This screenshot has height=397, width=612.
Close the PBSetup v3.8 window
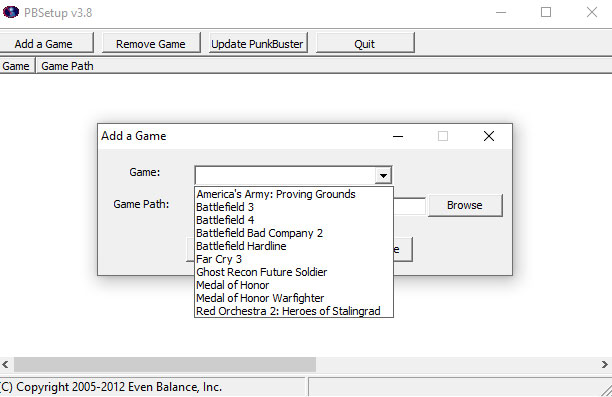coord(592,12)
